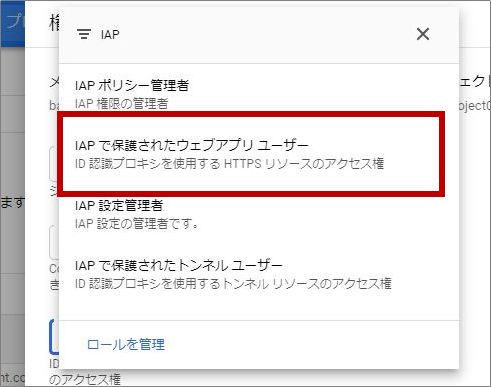This screenshot has height=387, width=491.
Task: Select the IAP ポリシー管理者 role
Action: 259,94
